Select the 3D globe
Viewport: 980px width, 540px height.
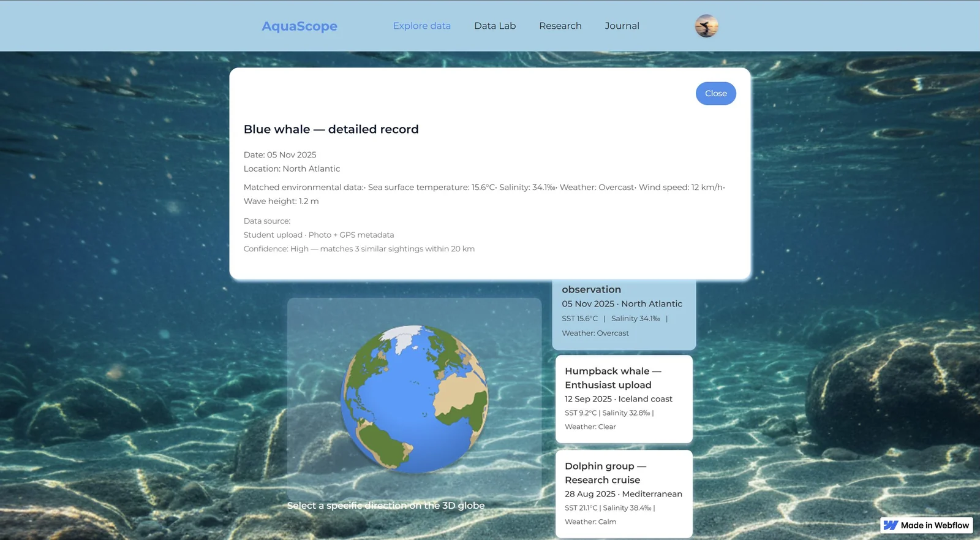tap(414, 399)
